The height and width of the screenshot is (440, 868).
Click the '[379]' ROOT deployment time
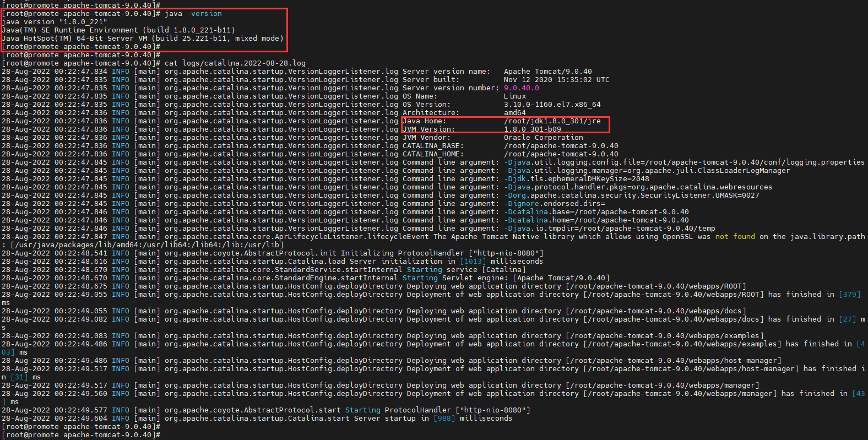[x=850, y=295]
